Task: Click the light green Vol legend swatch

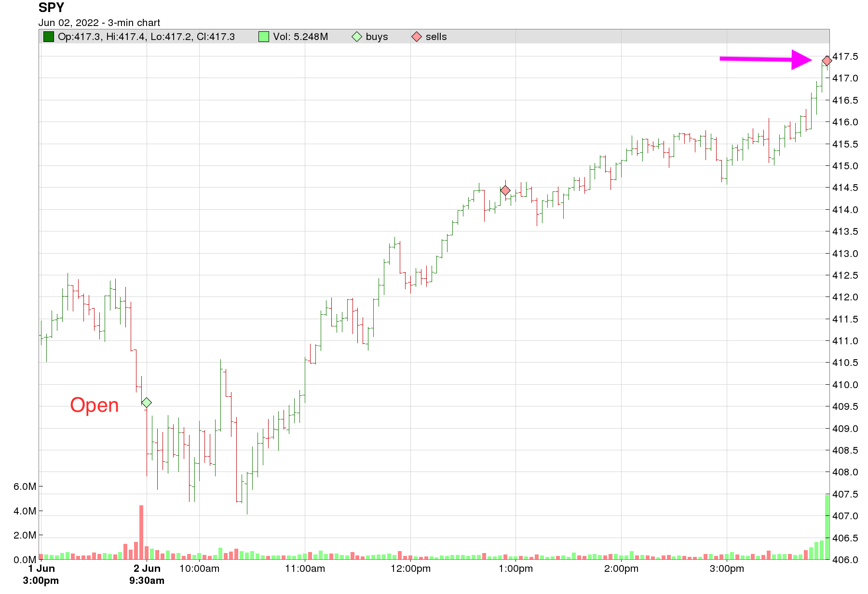Action: (263, 37)
